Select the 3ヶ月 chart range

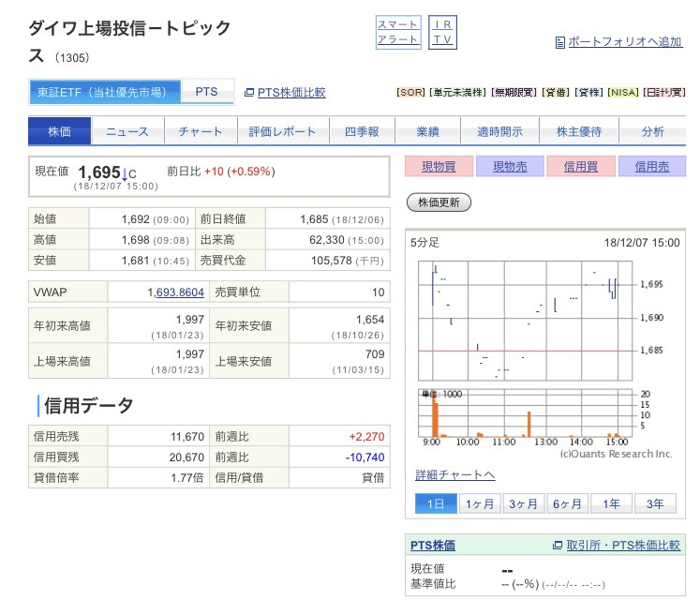pos(523,503)
